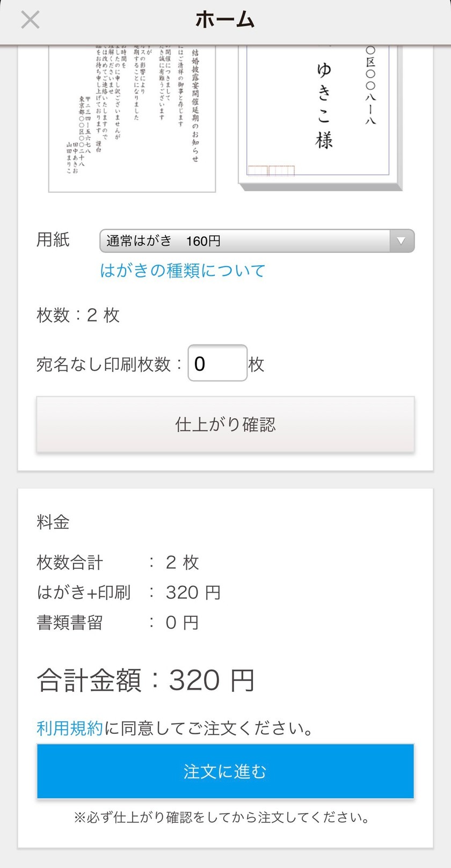
Task: Open the address-side postcard preview with ゆきこ様
Action: tap(320, 119)
